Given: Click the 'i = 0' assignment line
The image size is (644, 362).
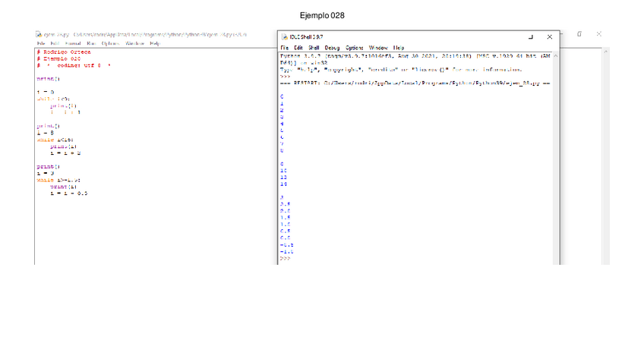Looking at the screenshot, I should (45, 93).
